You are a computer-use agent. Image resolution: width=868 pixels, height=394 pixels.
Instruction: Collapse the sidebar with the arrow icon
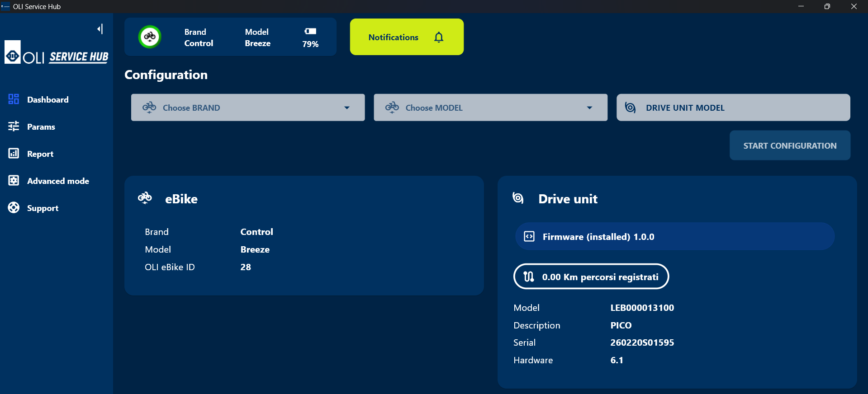click(x=100, y=29)
